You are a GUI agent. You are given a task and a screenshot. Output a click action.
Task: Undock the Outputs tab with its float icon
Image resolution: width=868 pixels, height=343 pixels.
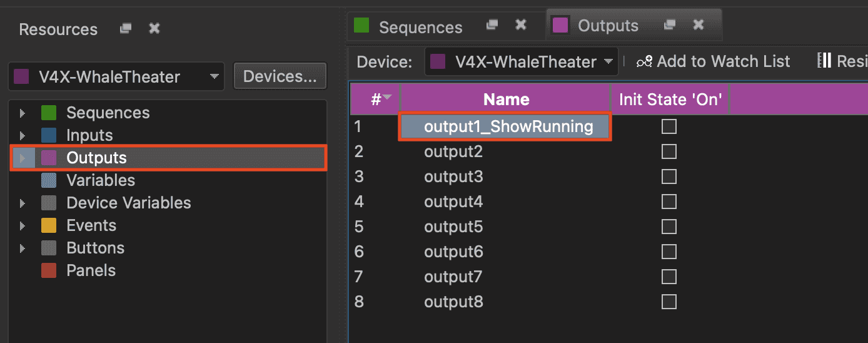(x=670, y=25)
